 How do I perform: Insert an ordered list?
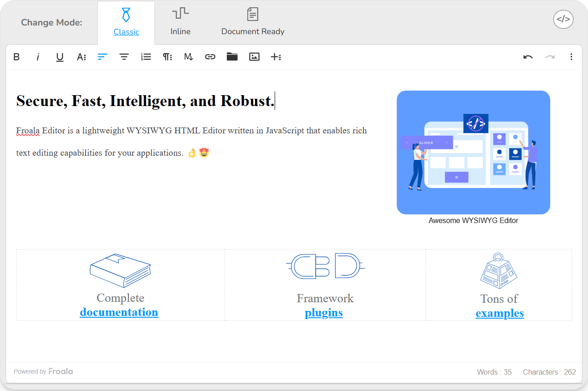click(146, 56)
